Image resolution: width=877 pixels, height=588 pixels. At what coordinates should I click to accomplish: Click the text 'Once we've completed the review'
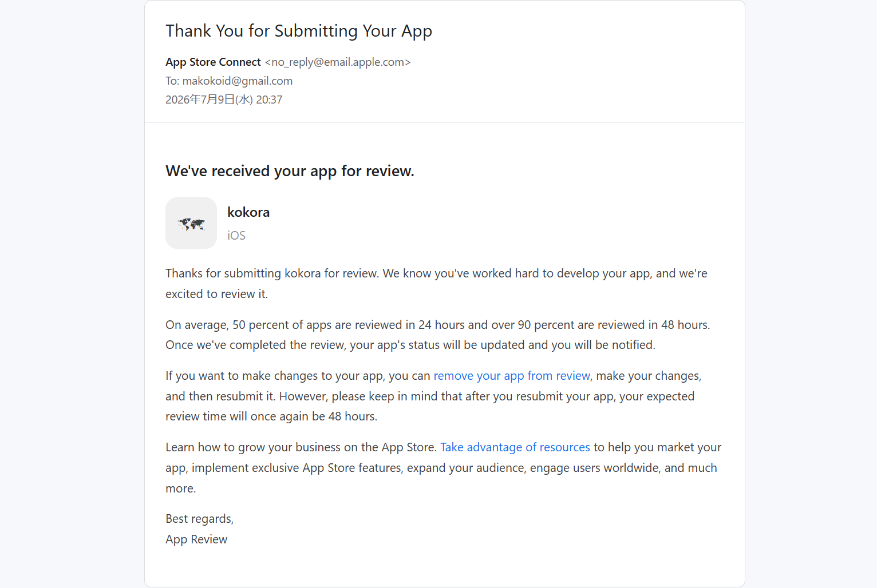[x=255, y=345]
